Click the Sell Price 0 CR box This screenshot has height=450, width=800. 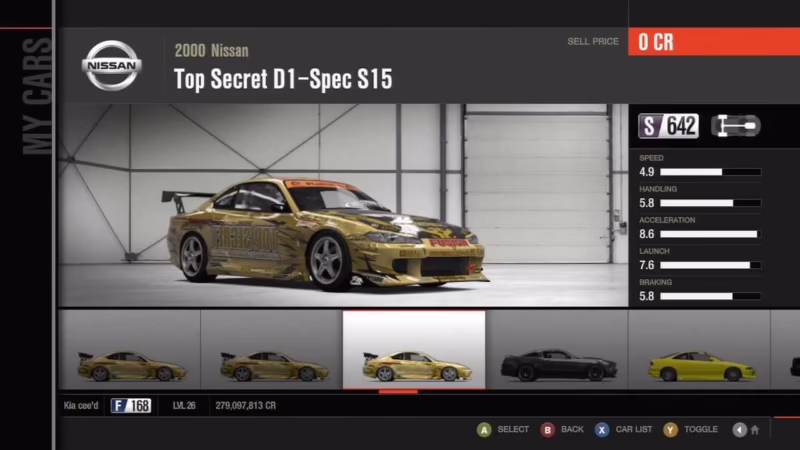(713, 42)
